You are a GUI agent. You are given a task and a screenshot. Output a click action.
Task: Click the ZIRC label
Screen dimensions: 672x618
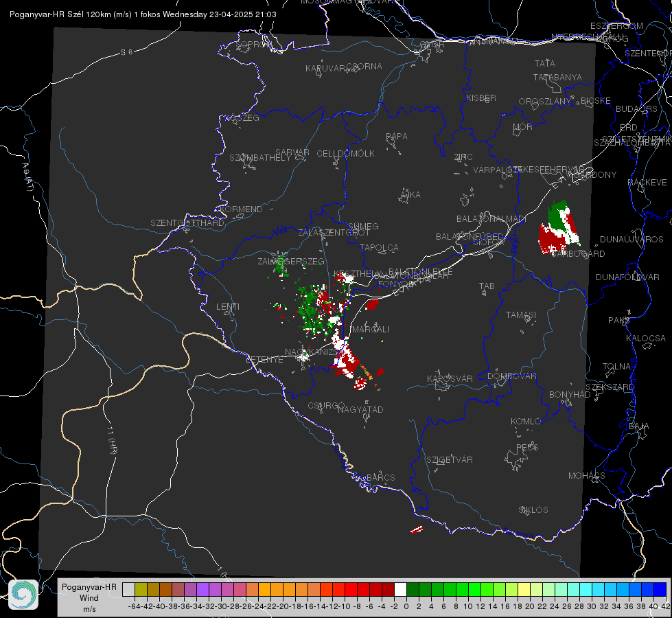click(463, 157)
